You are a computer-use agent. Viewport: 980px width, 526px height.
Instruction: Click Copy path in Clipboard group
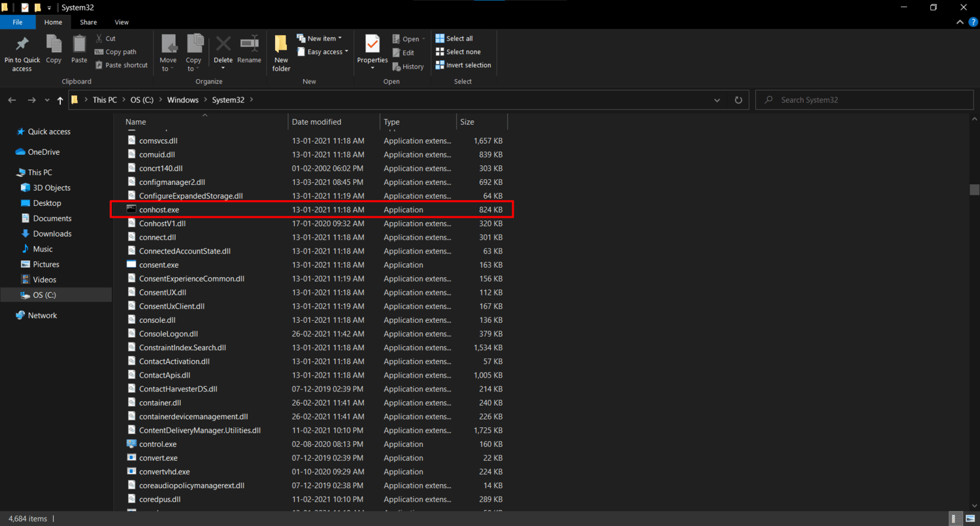click(116, 52)
